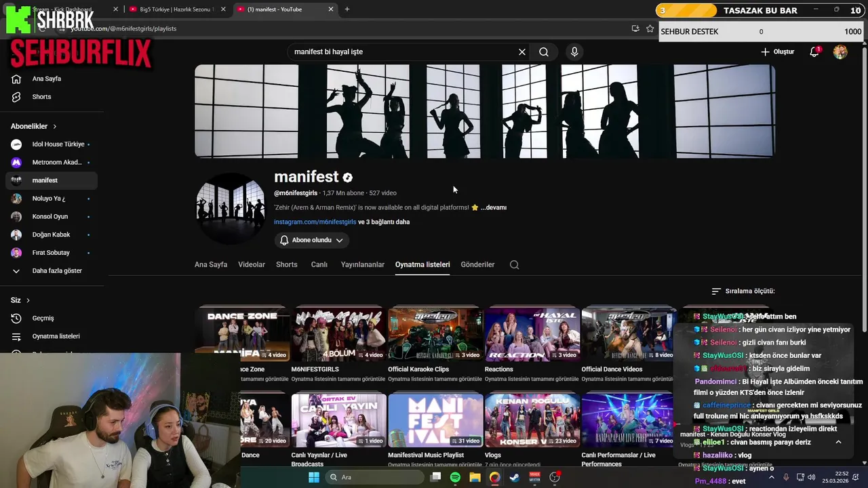Click the install-app icon in address bar
Image resolution: width=868 pixels, height=488 pixels.
[635, 28]
